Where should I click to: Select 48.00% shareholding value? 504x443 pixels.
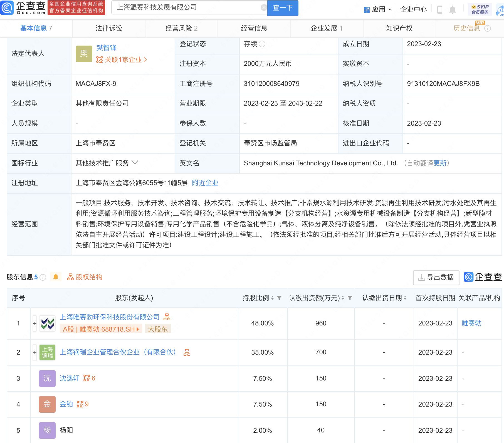pos(262,323)
